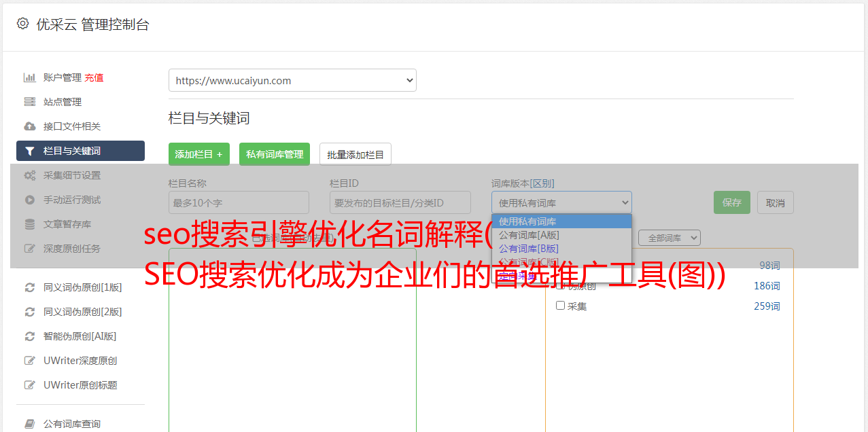Tick the 采集 checkbox
Screen dimensions: 868x432
pos(560,306)
